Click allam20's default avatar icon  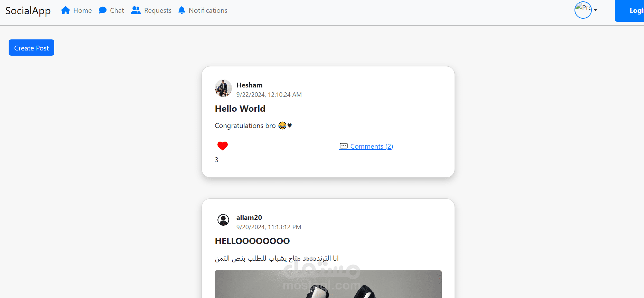[x=223, y=220]
